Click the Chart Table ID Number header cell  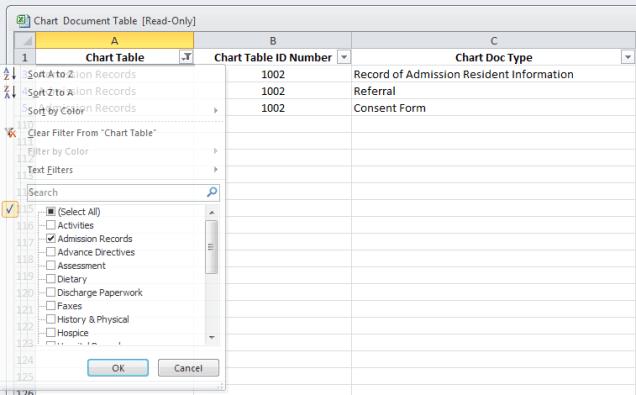click(x=273, y=57)
